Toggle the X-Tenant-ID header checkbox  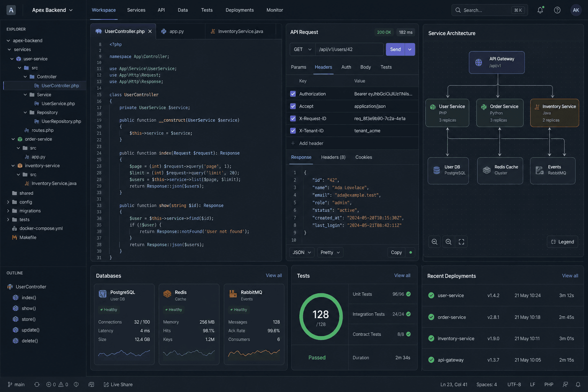coord(293,131)
